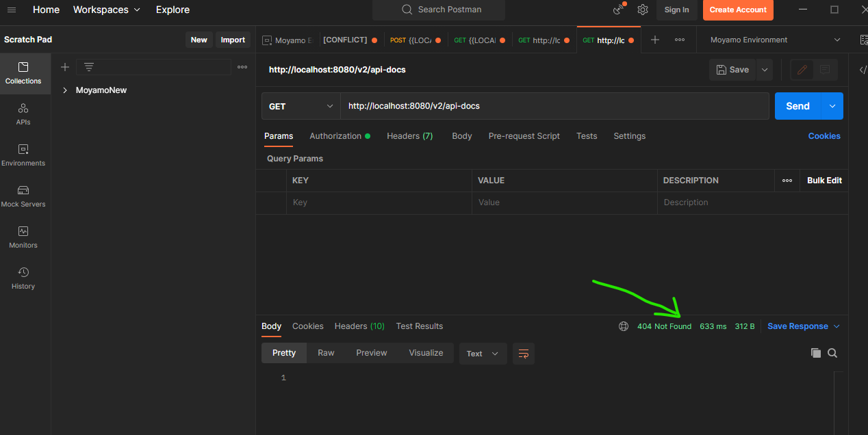Open the comments icon beside Save

coord(824,70)
